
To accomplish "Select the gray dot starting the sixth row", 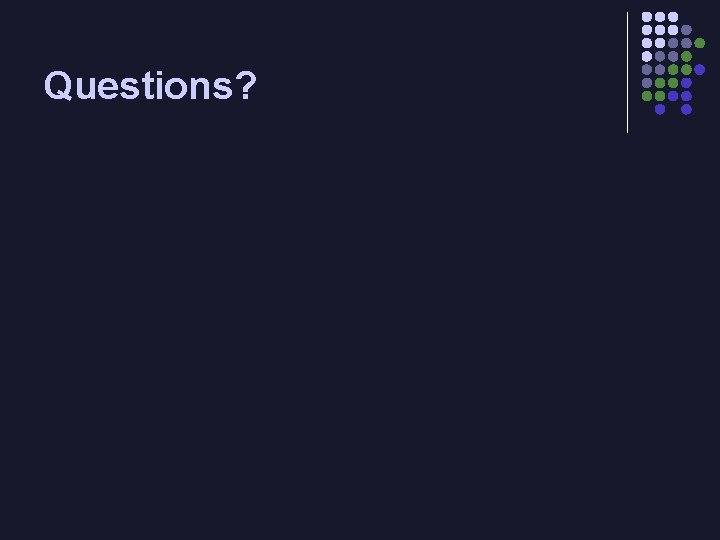I will coord(647,83).
